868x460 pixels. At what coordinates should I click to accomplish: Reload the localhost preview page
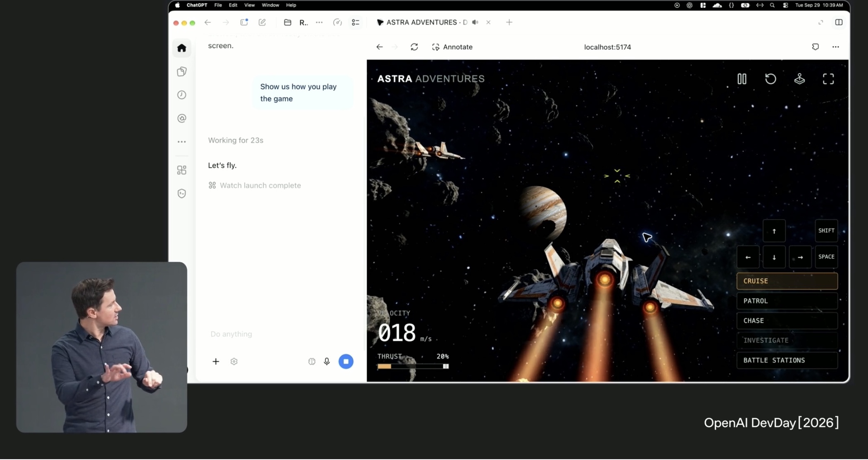(414, 47)
